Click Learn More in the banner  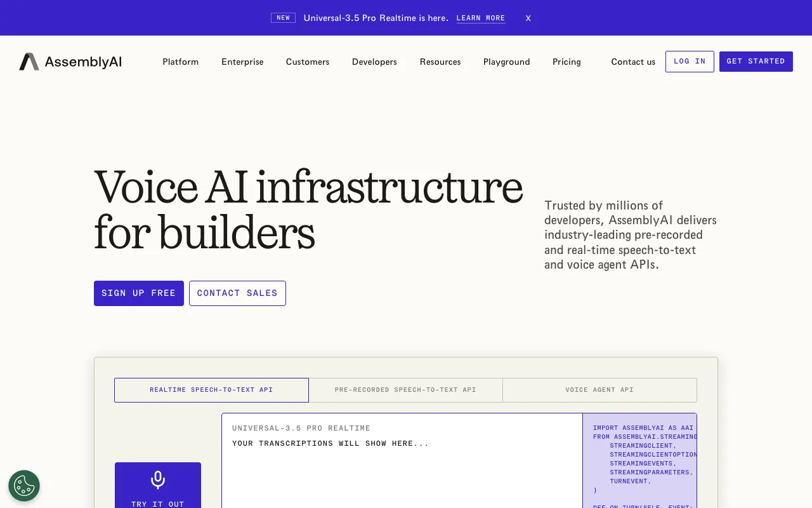[x=481, y=18]
